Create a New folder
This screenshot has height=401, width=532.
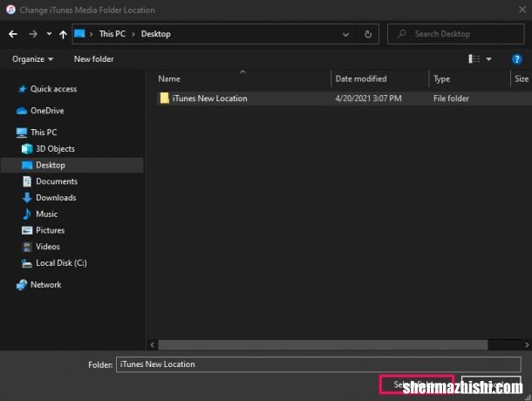click(x=93, y=59)
